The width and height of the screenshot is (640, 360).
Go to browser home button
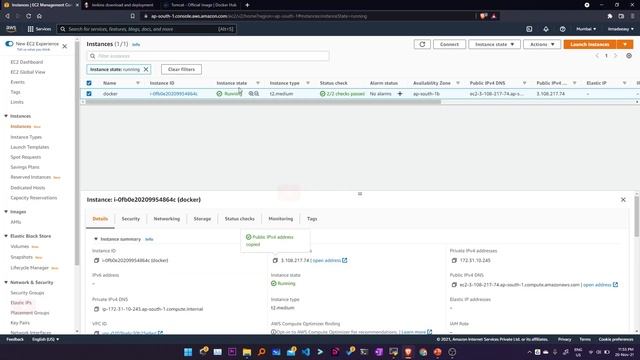[x=39, y=16]
